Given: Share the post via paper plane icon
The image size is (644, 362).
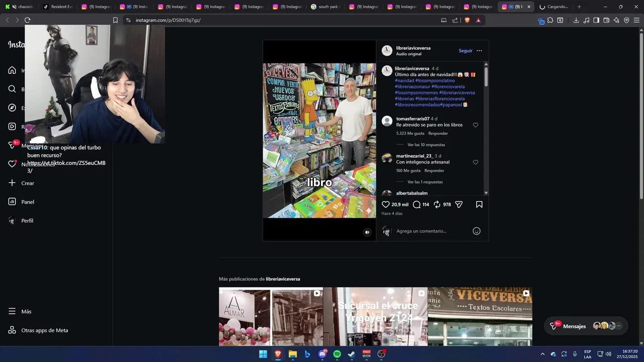Looking at the screenshot, I should [459, 205].
